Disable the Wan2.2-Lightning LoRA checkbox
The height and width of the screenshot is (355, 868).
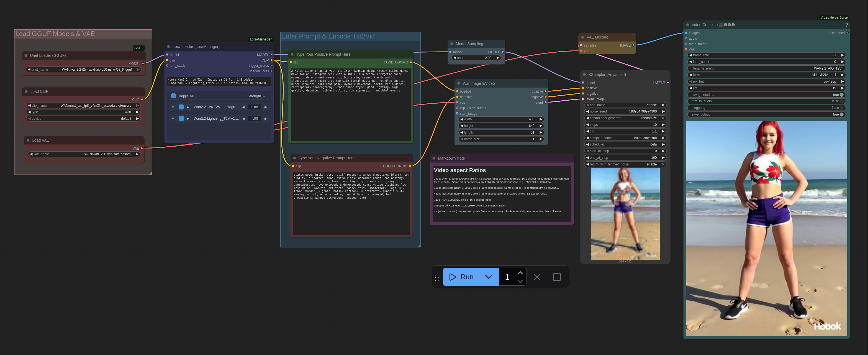pyautogui.click(x=181, y=119)
